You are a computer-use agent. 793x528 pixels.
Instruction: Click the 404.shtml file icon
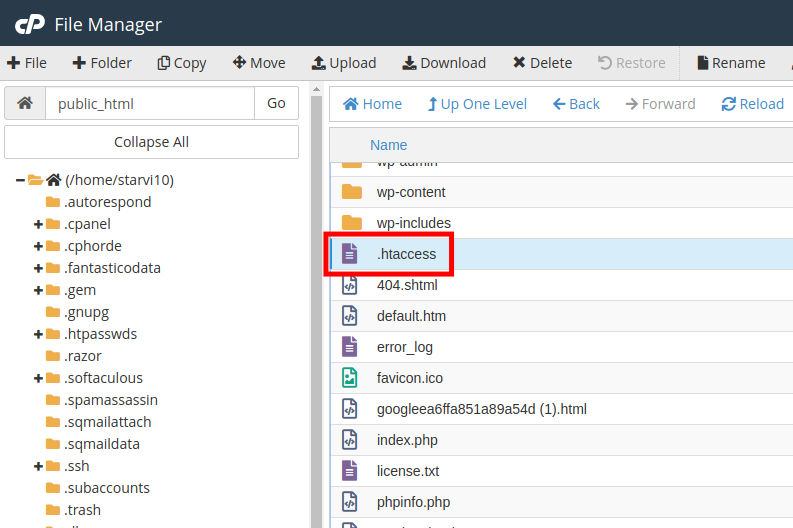[x=349, y=285]
